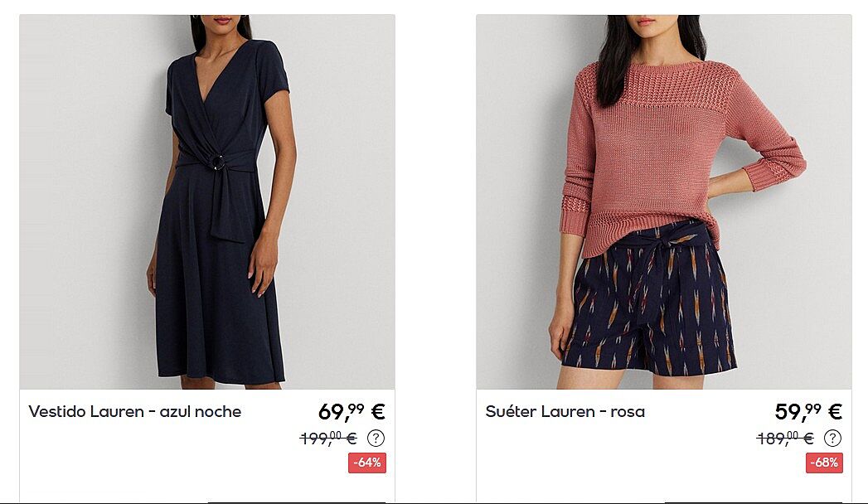The height and width of the screenshot is (504, 868).
Task: Open the Vestido Lauren - azul noche title
Action: 135,412
